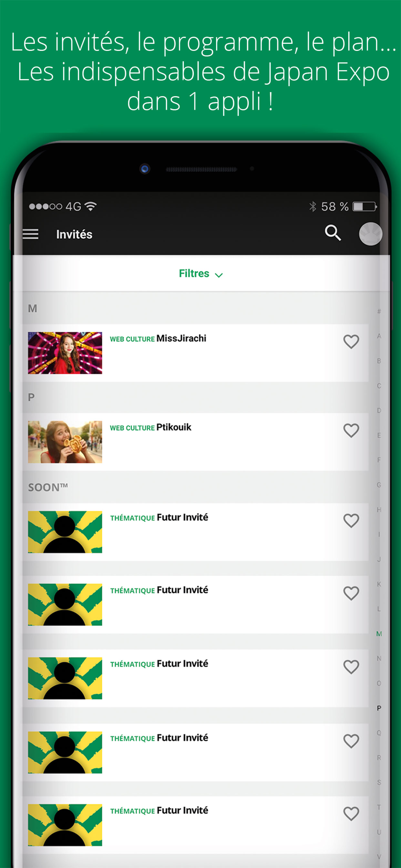Image resolution: width=401 pixels, height=868 pixels.
Task: Open the hamburger navigation menu
Action: coord(30,234)
